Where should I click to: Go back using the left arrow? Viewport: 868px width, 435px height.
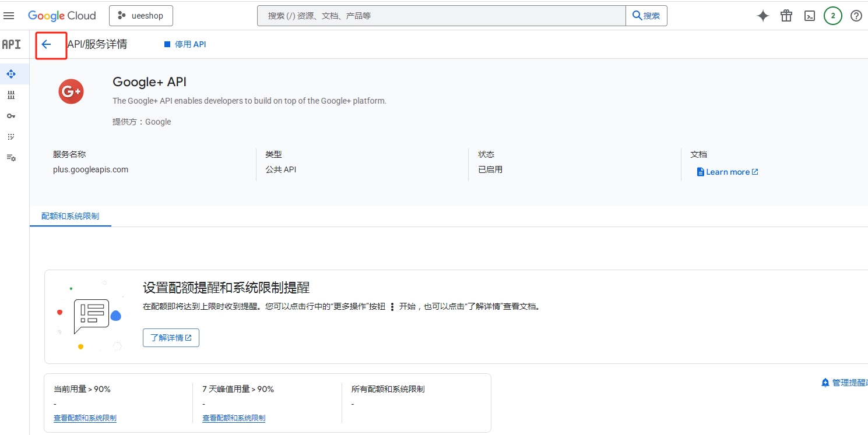click(x=47, y=44)
